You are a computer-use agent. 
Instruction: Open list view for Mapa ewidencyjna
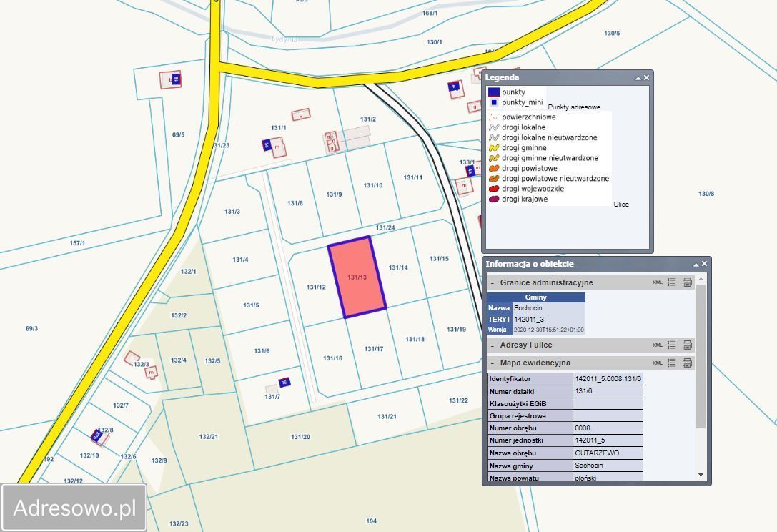[671, 363]
